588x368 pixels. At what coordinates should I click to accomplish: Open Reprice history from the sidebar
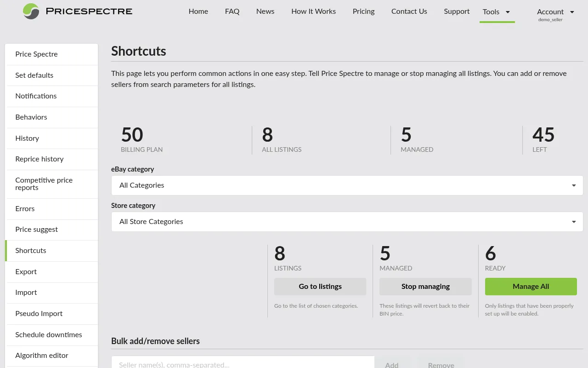[40, 159]
